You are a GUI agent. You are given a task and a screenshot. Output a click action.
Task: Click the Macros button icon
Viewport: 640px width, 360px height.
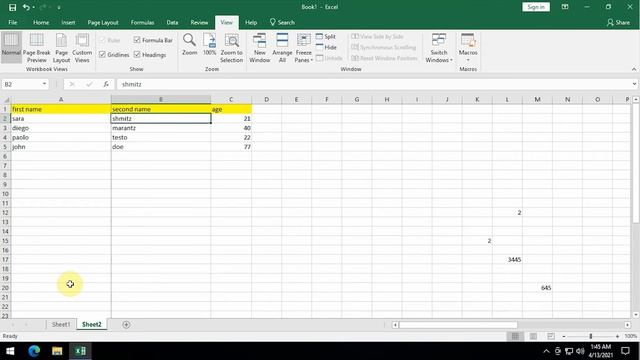(x=468, y=40)
